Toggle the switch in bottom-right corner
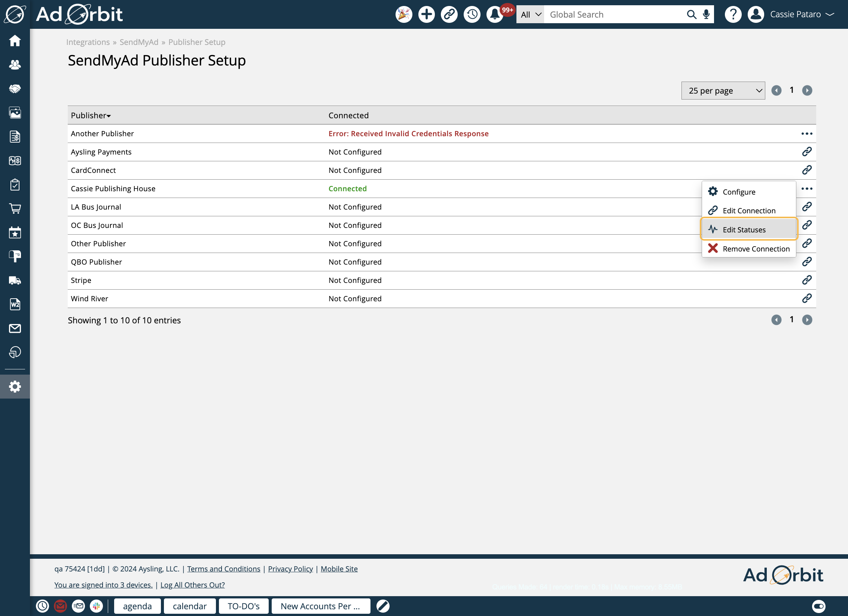This screenshot has height=616, width=848. [818, 606]
